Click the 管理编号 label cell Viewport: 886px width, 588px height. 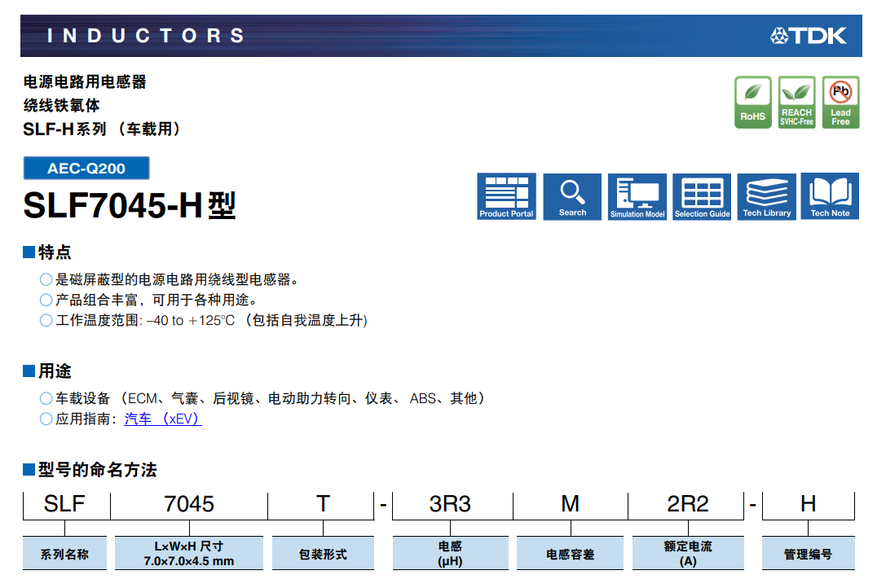[x=808, y=554]
